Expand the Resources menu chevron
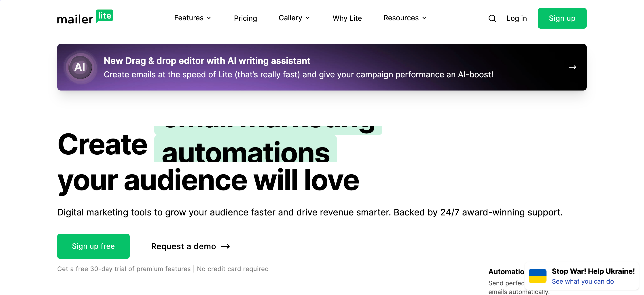Viewport: 644px width, 295px height. pyautogui.click(x=424, y=18)
